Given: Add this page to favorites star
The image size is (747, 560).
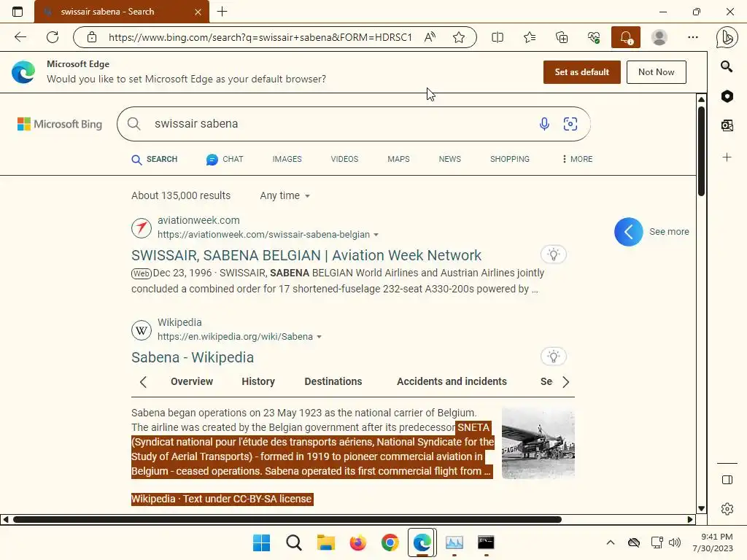Looking at the screenshot, I should point(459,37).
